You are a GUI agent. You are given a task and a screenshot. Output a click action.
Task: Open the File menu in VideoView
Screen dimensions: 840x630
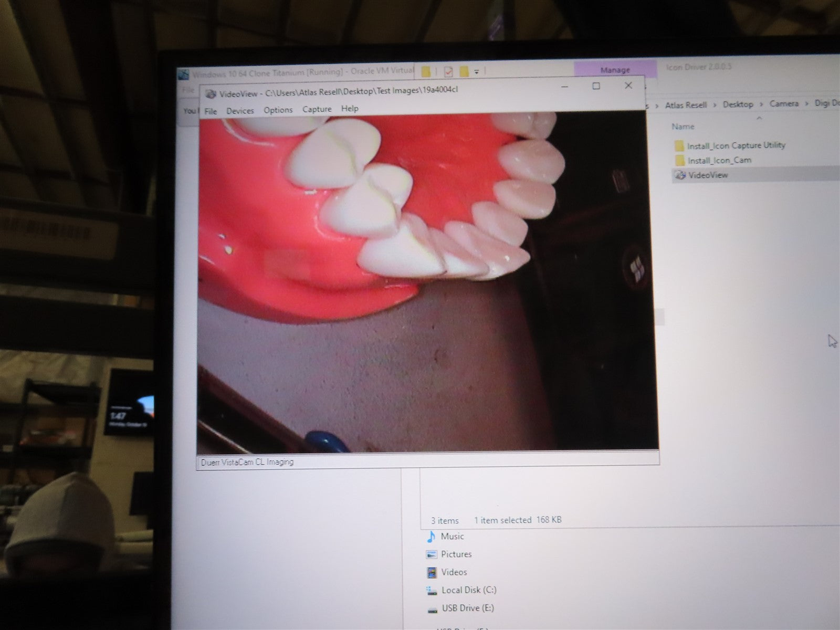(x=211, y=111)
